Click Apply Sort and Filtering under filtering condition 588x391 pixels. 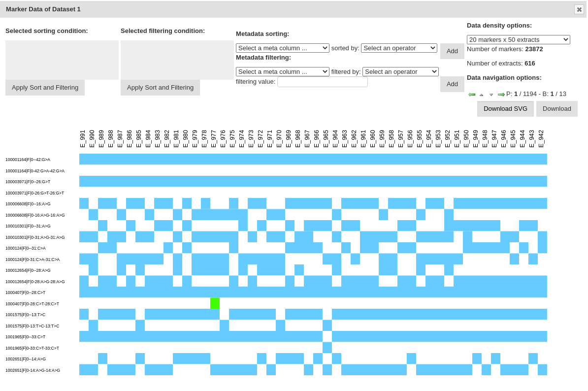pos(160,88)
